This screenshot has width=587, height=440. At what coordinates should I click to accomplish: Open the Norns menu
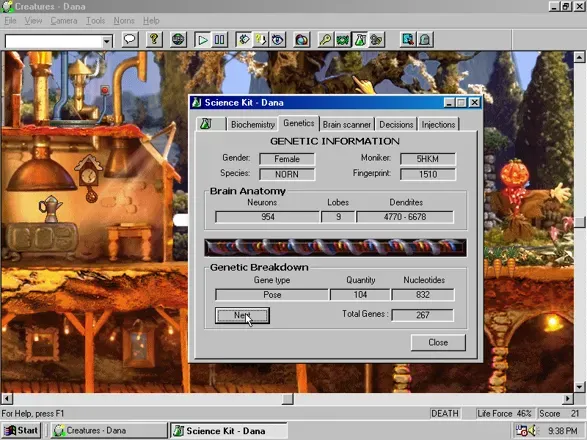click(124, 21)
